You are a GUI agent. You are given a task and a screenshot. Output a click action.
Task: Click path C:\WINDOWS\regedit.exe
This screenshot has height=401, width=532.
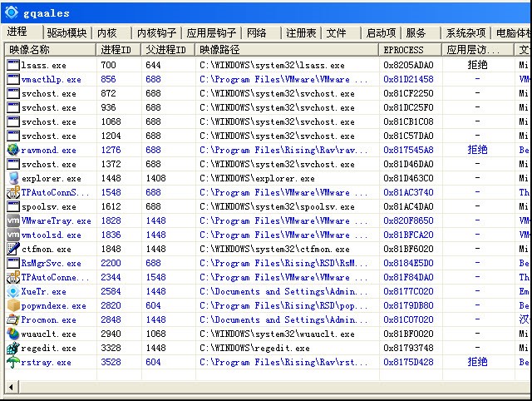click(254, 348)
